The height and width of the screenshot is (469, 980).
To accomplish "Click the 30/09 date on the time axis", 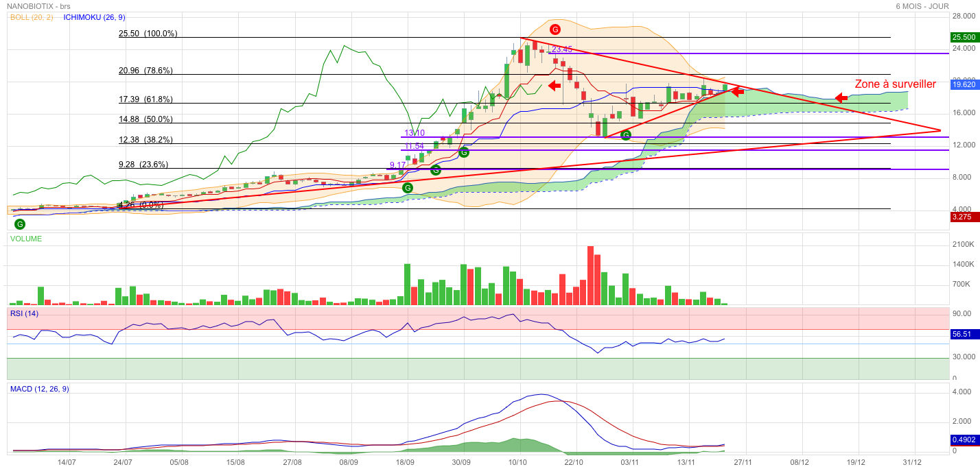I will click(461, 462).
